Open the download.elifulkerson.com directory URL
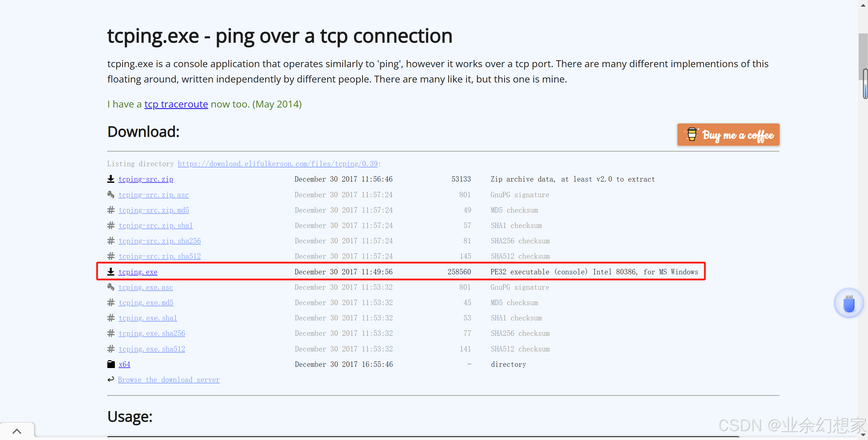The image size is (868, 440). pyautogui.click(x=277, y=164)
